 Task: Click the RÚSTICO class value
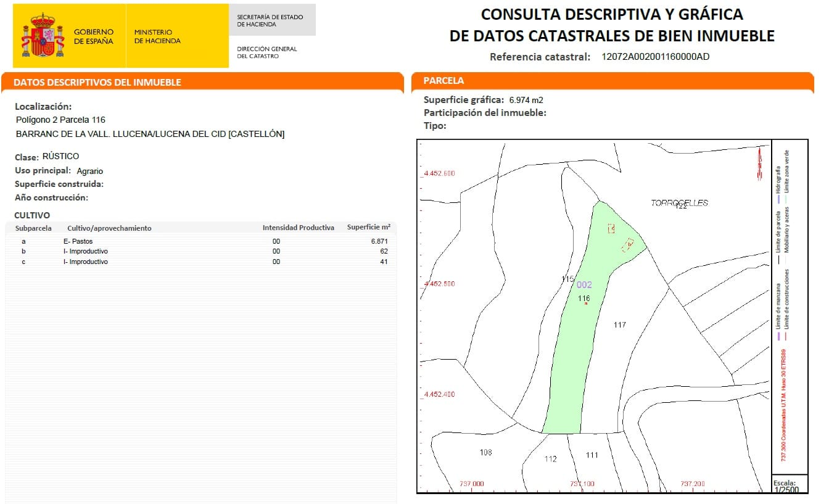tap(60, 157)
